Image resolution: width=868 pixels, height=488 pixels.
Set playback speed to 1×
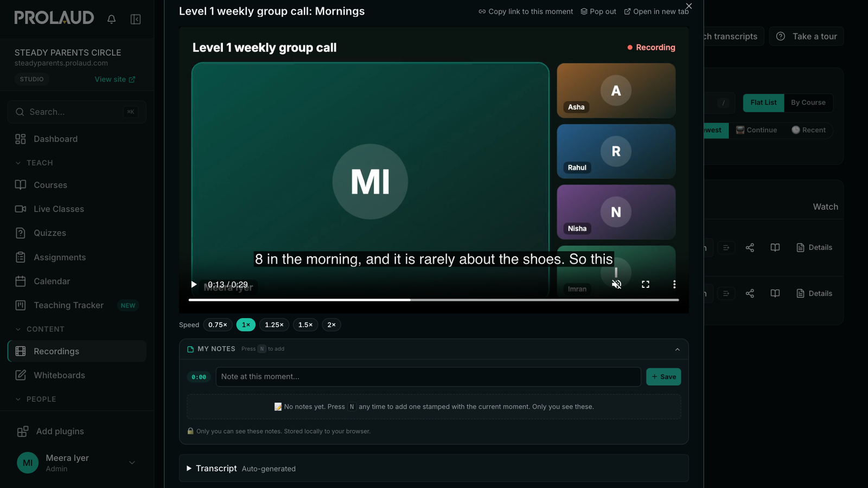pyautogui.click(x=246, y=325)
